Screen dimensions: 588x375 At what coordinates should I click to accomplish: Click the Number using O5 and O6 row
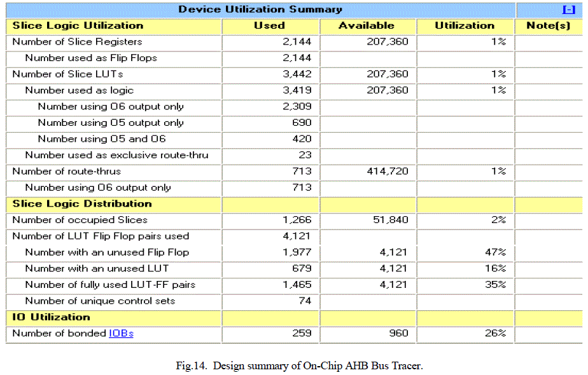click(x=102, y=139)
